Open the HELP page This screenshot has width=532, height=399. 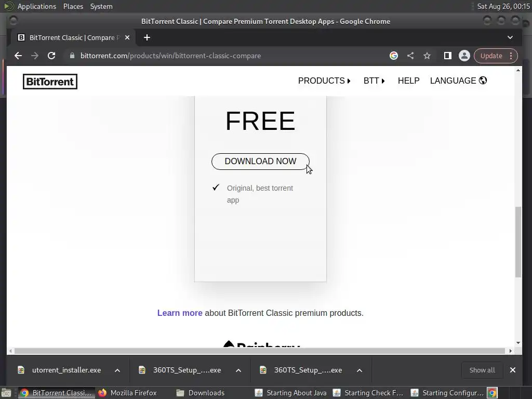click(x=408, y=81)
